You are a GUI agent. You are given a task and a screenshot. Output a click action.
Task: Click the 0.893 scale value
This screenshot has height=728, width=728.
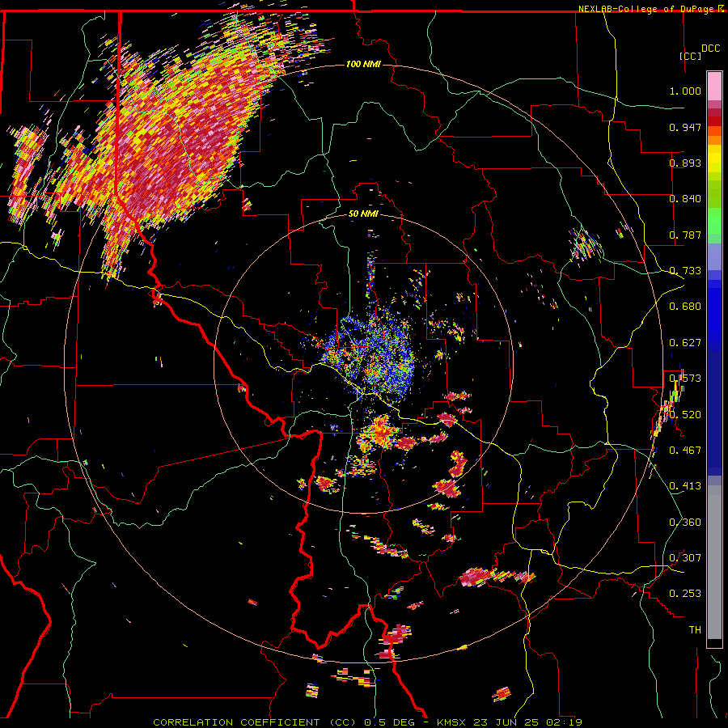[685, 163]
